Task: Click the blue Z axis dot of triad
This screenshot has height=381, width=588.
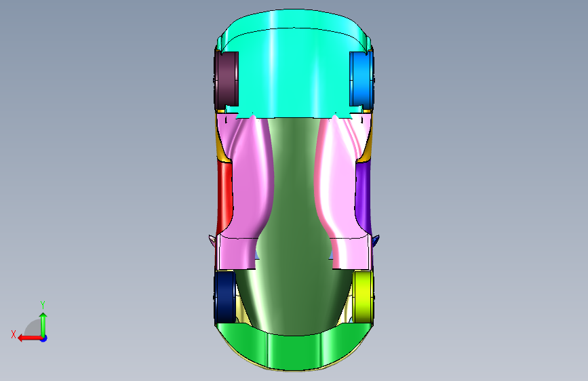Action: tap(44, 339)
